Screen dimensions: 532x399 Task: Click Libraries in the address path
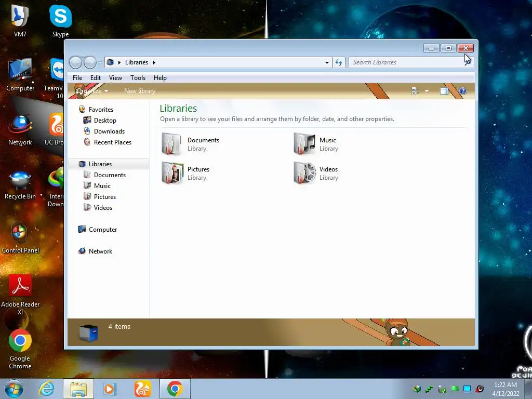[137, 62]
